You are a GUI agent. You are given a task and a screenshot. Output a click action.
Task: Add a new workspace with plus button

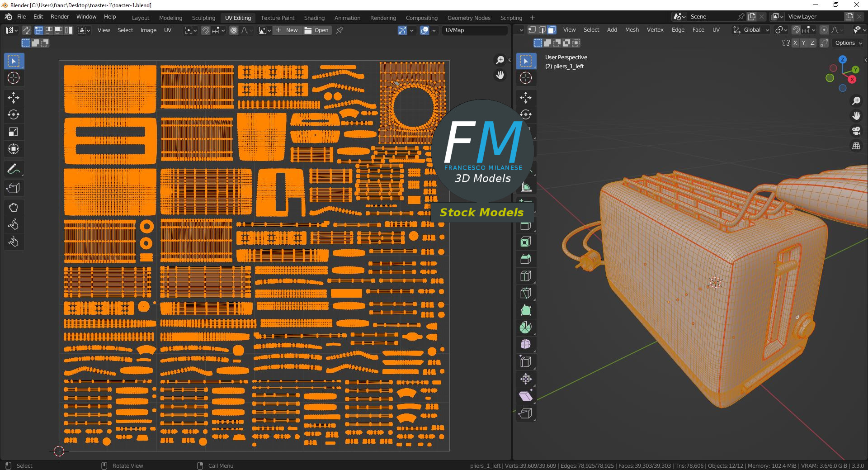pyautogui.click(x=532, y=18)
